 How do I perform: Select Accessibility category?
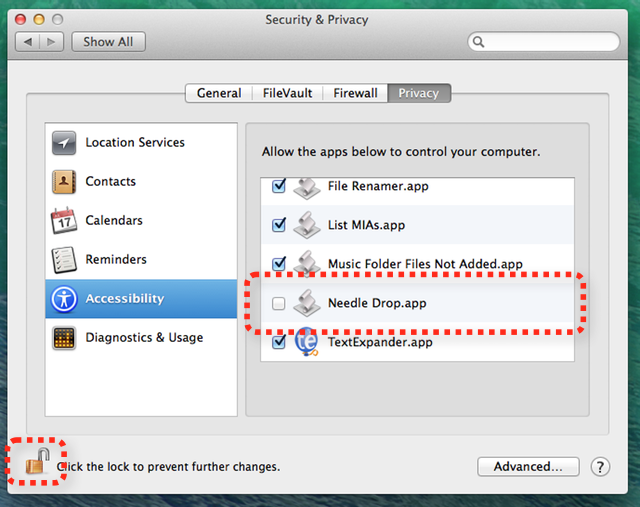141,299
